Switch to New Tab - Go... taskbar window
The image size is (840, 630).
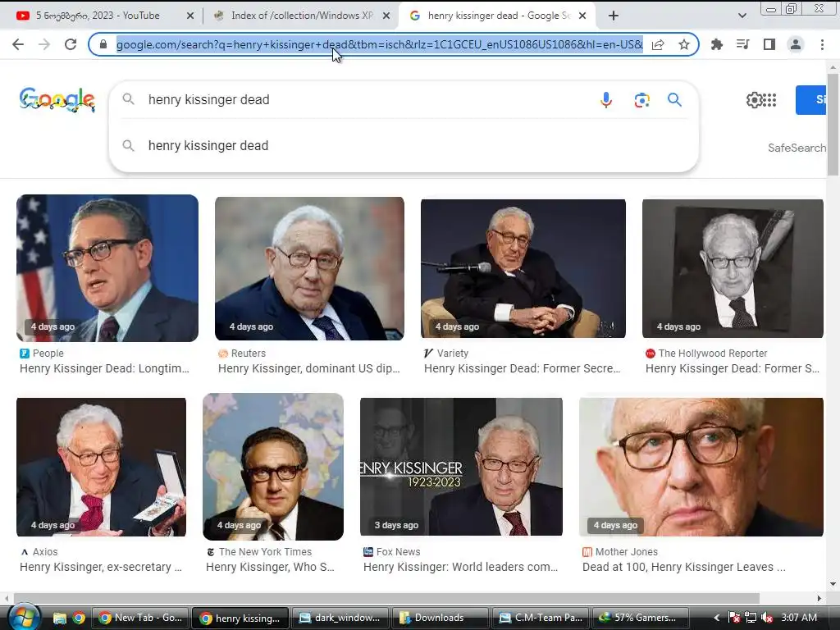(141, 619)
